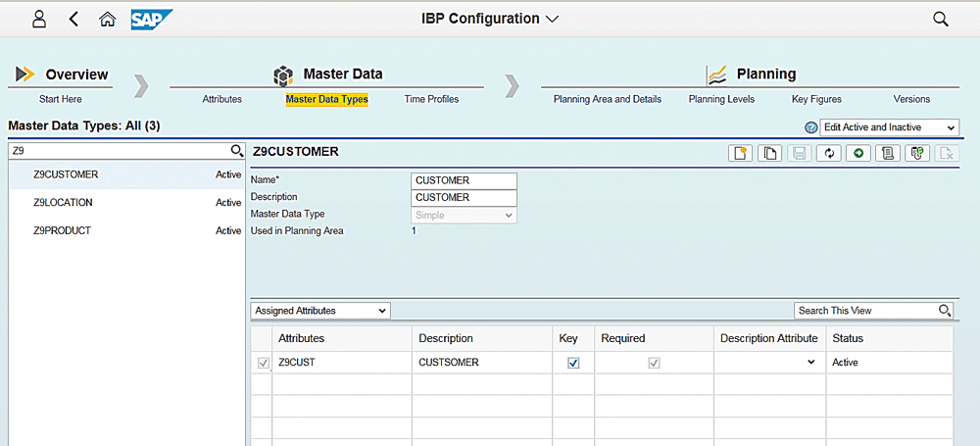Open the user profile icon
This screenshot has height=446, width=980.
[x=39, y=19]
